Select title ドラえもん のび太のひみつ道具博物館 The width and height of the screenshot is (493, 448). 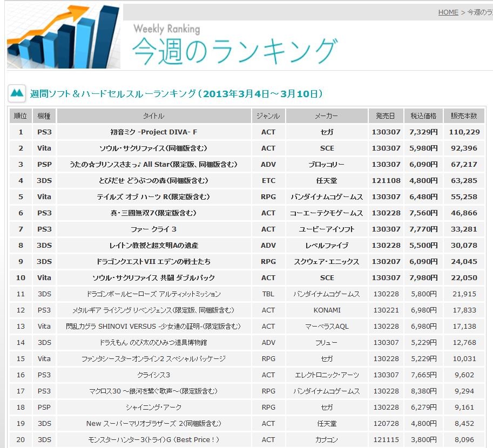coord(153,342)
